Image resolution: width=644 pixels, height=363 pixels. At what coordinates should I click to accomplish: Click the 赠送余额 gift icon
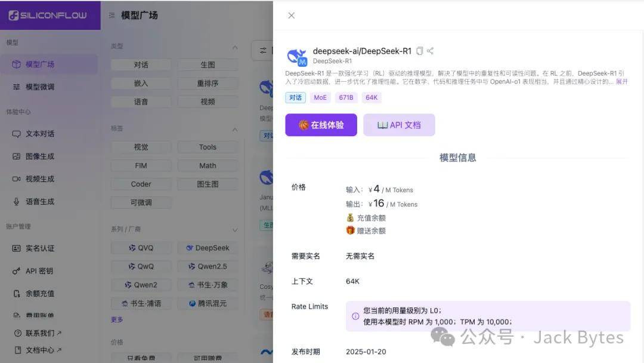(350, 230)
